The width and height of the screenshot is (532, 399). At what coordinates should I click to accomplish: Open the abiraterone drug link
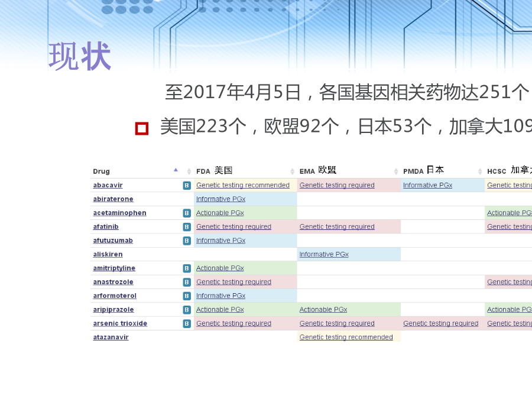click(x=113, y=199)
